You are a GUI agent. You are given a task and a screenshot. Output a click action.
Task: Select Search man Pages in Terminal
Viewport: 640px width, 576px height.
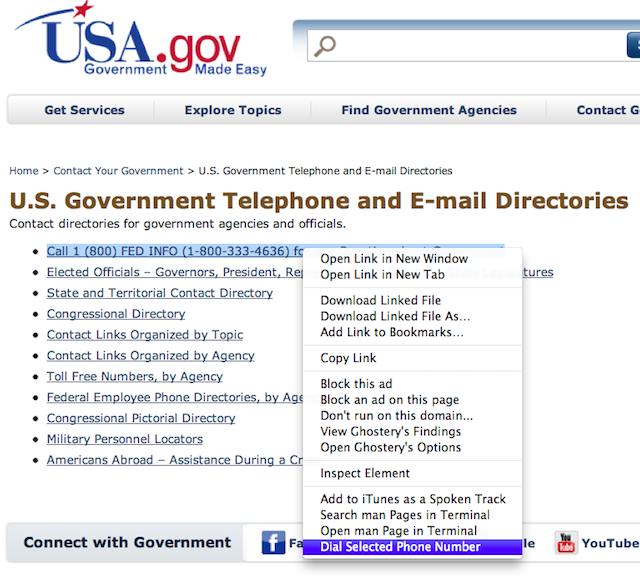[412, 515]
